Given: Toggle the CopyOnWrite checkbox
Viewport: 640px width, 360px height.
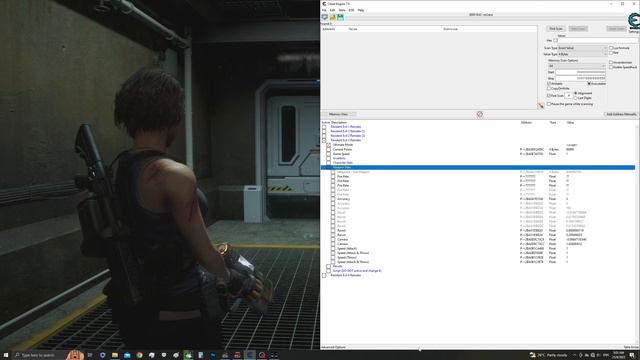Looking at the screenshot, I should tap(549, 88).
